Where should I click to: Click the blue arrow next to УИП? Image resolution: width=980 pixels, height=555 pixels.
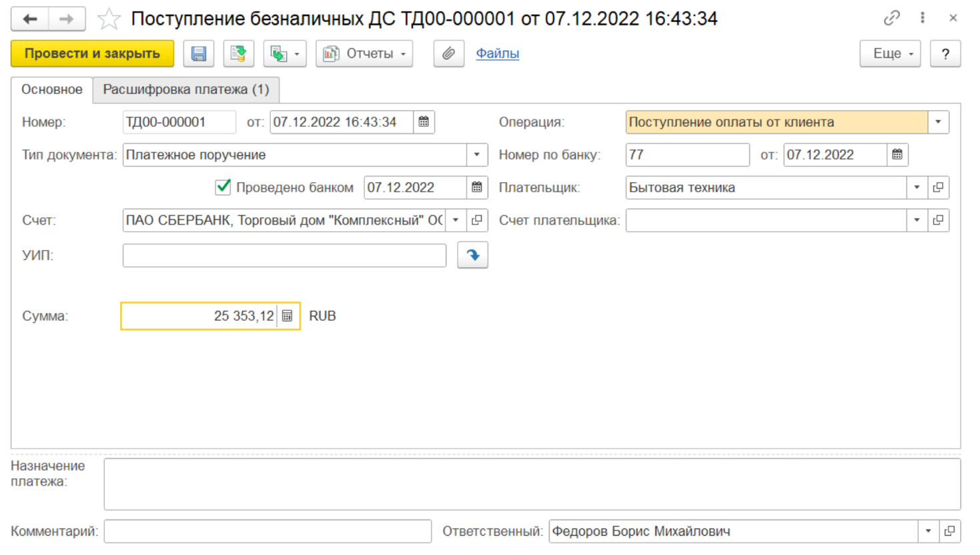[x=472, y=255]
